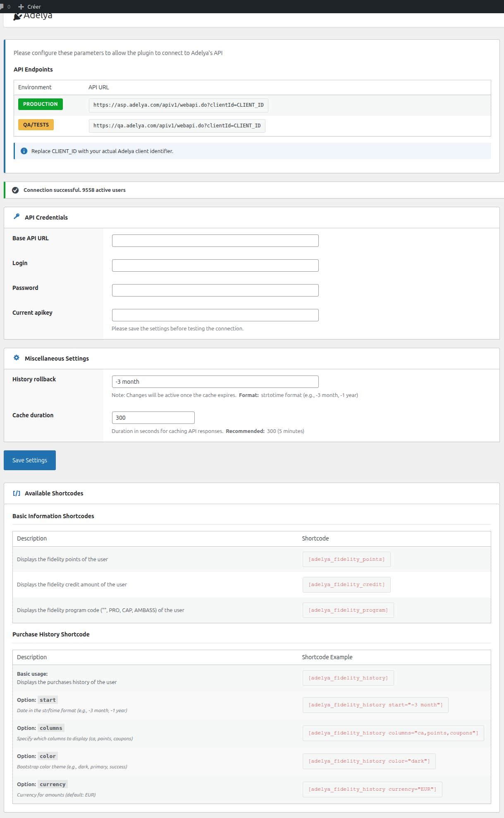Viewport: 504px width, 818px height.
Task: Click the key icon beside API Credentials
Action: [17, 216]
